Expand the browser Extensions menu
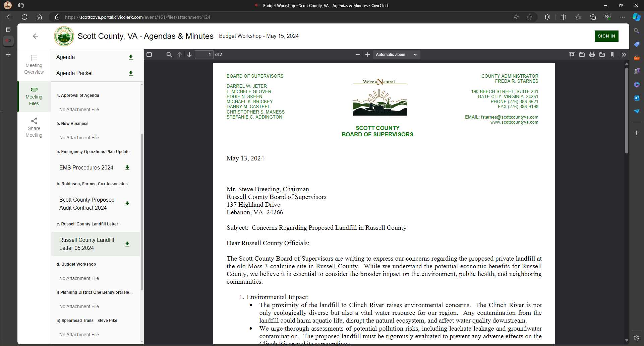This screenshot has width=644, height=346. click(x=547, y=17)
